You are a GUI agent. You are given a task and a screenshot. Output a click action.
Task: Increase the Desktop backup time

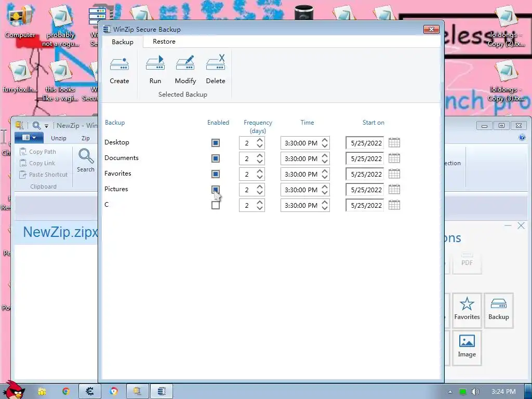(x=325, y=140)
